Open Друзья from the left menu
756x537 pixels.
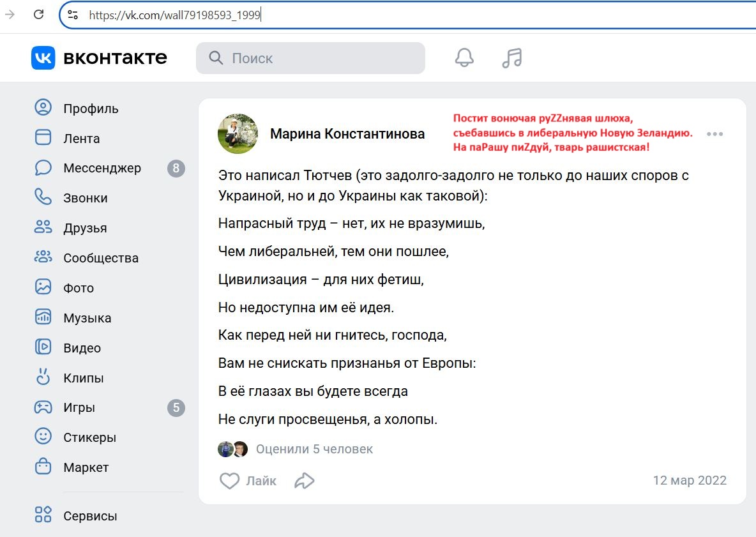pos(85,228)
